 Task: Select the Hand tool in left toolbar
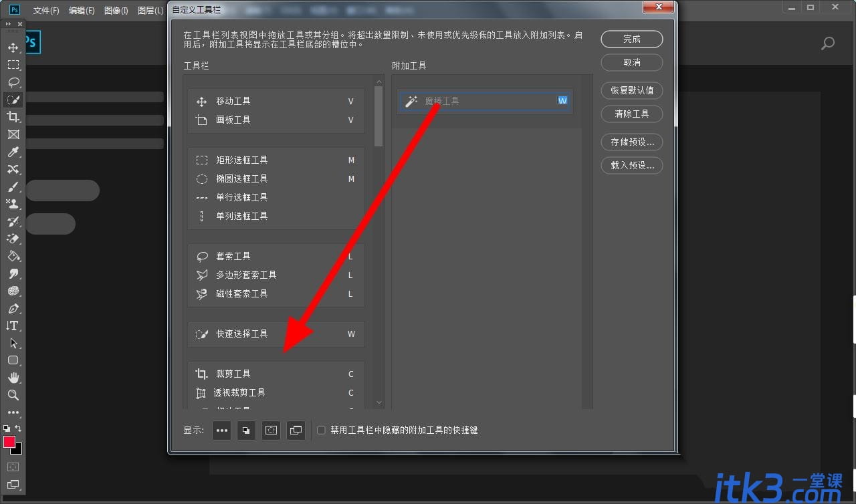click(13, 378)
